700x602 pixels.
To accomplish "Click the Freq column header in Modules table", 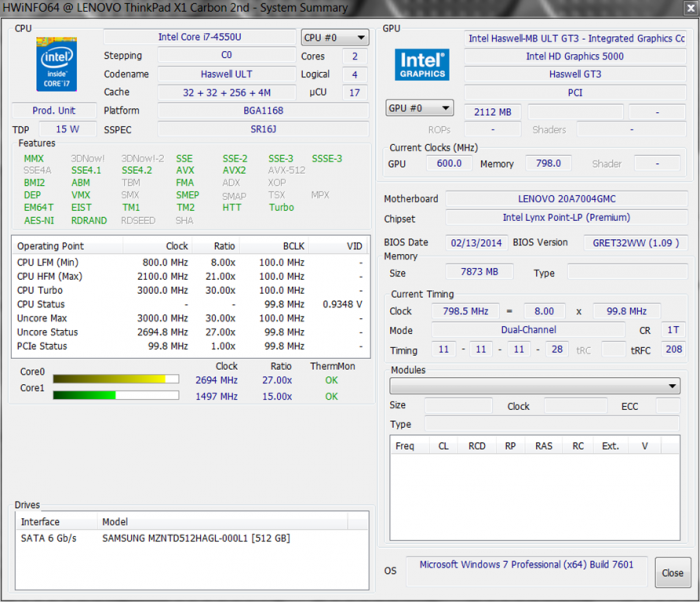I will tap(405, 446).
